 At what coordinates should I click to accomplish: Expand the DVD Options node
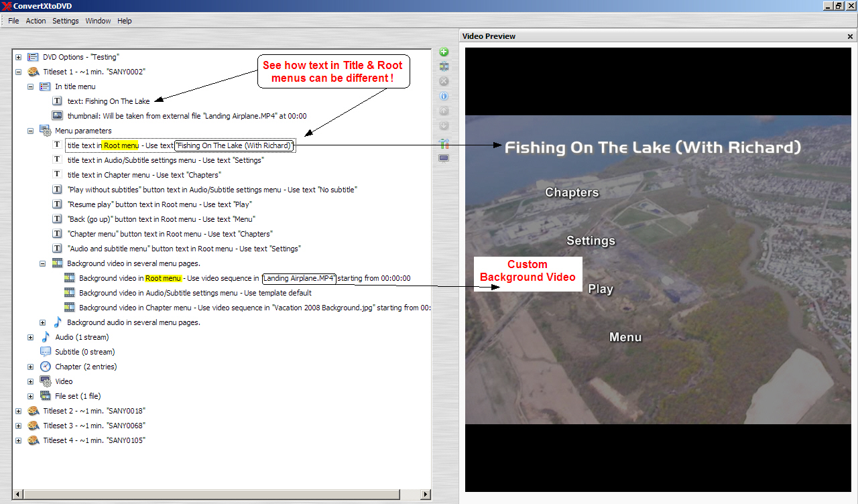click(x=18, y=57)
